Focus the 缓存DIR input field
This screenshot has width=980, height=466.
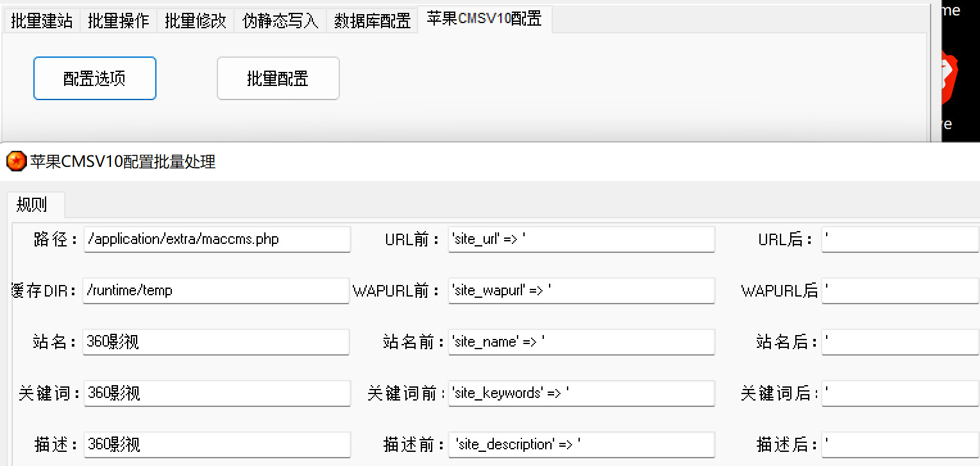(216, 291)
